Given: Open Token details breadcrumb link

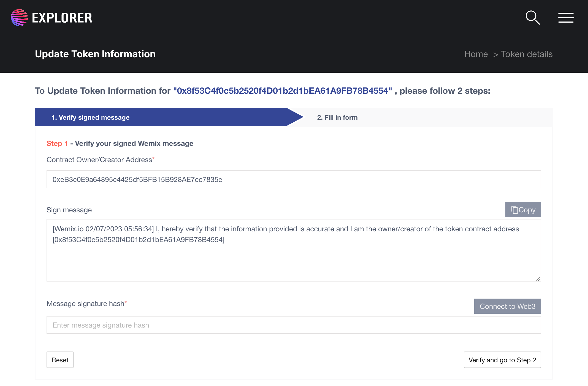Looking at the screenshot, I should (527, 54).
